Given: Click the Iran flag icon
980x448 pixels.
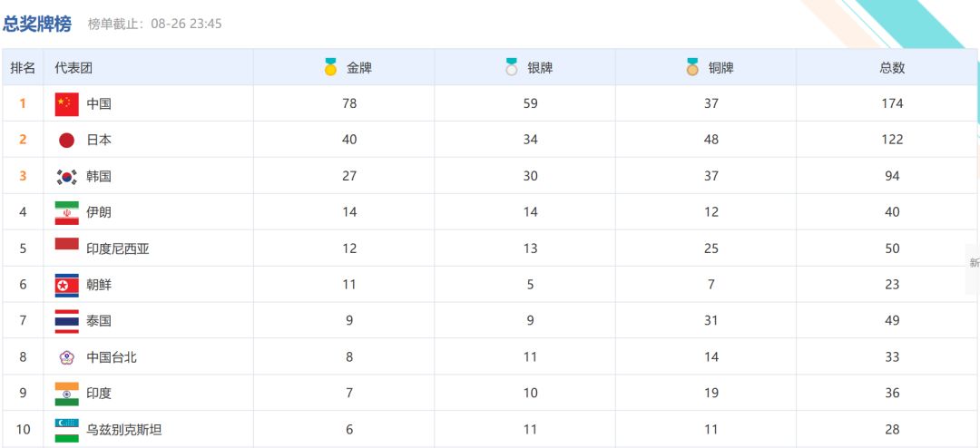Looking at the screenshot, I should tap(66, 212).
